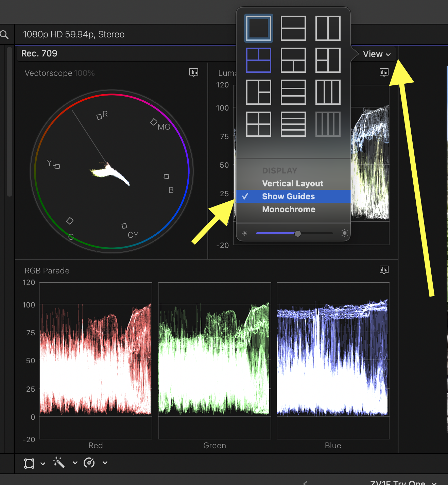This screenshot has height=485, width=448.
Task: Open the View dropdown
Action: click(376, 54)
